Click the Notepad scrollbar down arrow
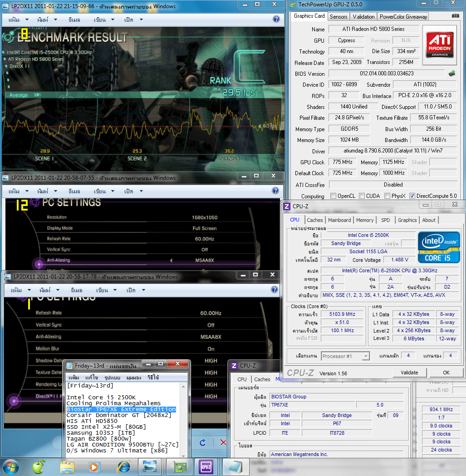The image size is (466, 476). tap(183, 456)
